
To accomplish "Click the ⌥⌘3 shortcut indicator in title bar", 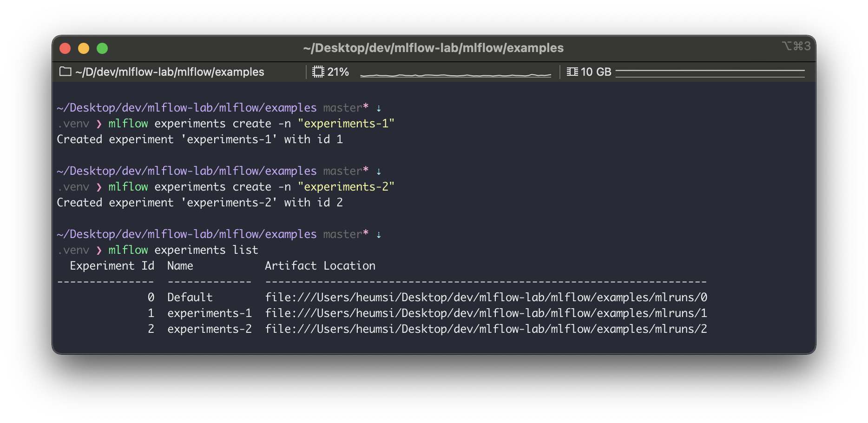I will click(796, 46).
